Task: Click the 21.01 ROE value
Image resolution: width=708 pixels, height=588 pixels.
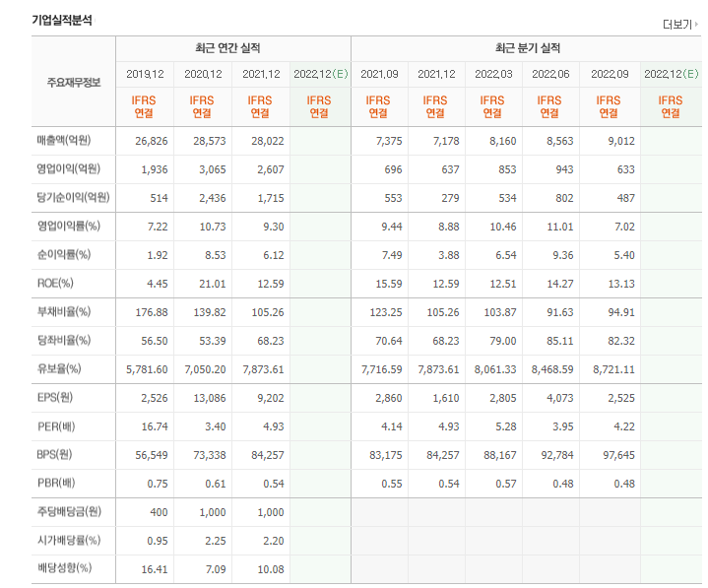Action: [213, 284]
